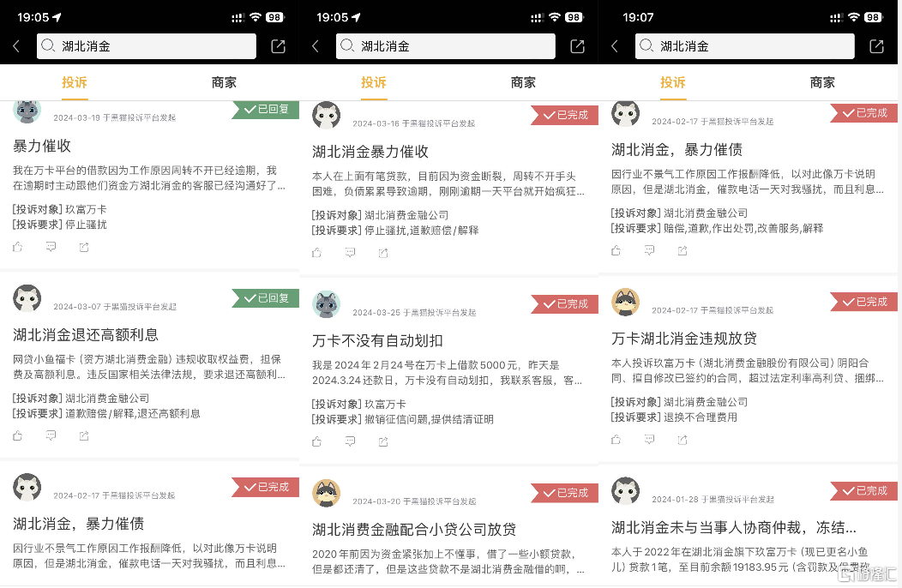
Task: Tap [投诉要求] 道歉赔偿/解释,退还高额利息
Action: point(106,414)
